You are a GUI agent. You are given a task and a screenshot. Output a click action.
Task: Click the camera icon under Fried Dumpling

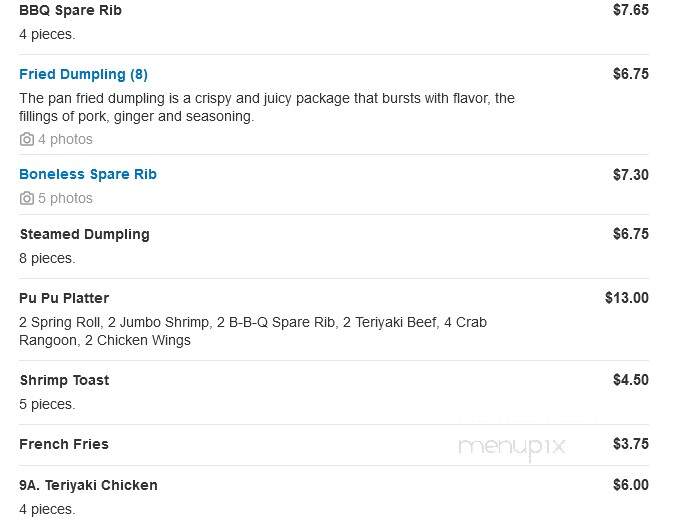26,139
